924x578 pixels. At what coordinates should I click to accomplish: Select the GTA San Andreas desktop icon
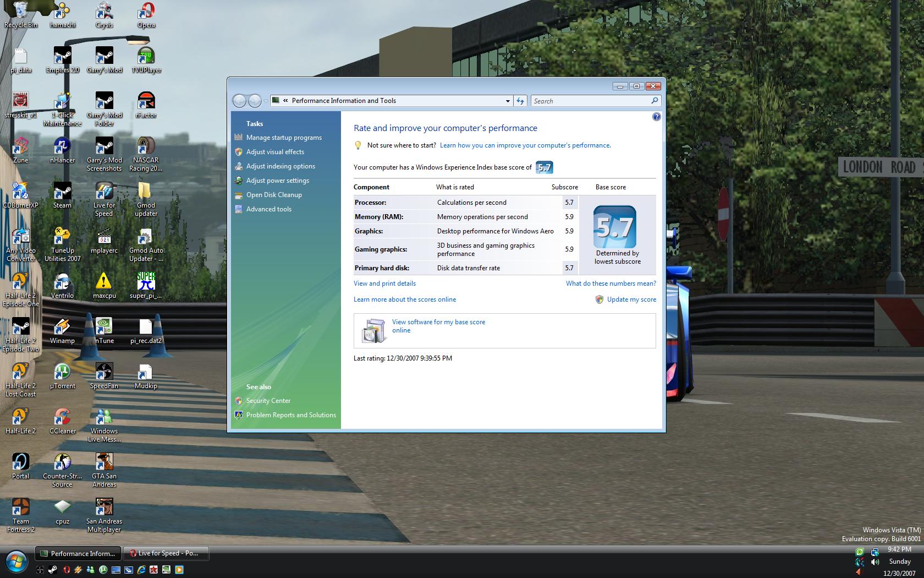[x=104, y=470]
